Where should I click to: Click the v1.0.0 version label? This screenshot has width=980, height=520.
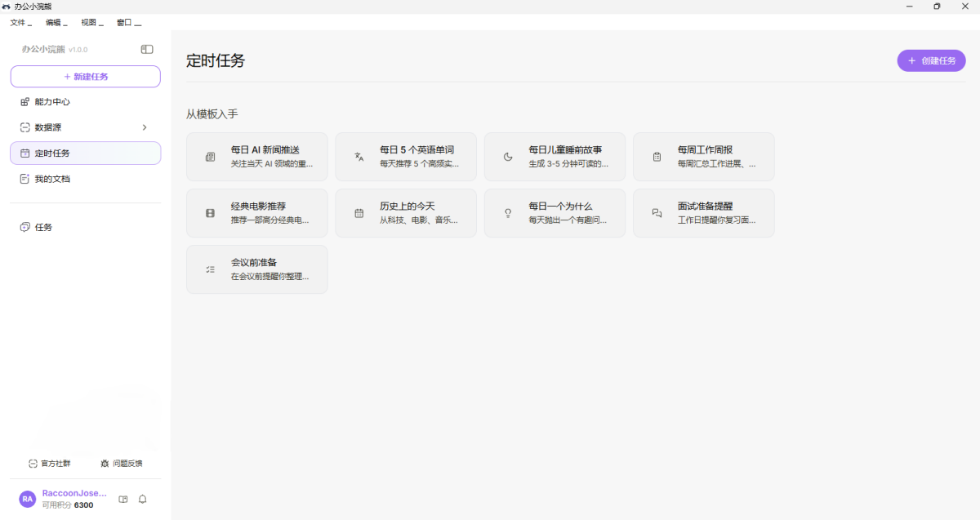coord(78,51)
